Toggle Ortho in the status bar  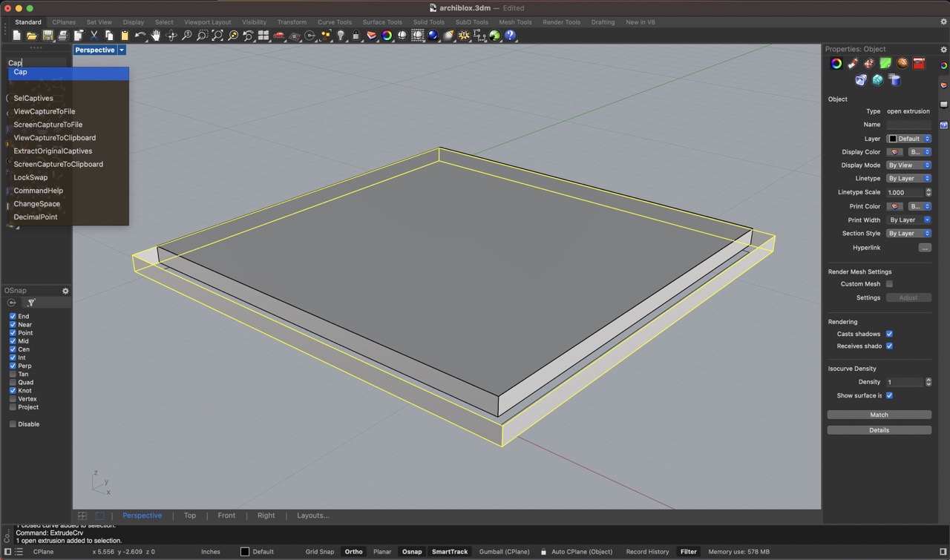click(354, 552)
